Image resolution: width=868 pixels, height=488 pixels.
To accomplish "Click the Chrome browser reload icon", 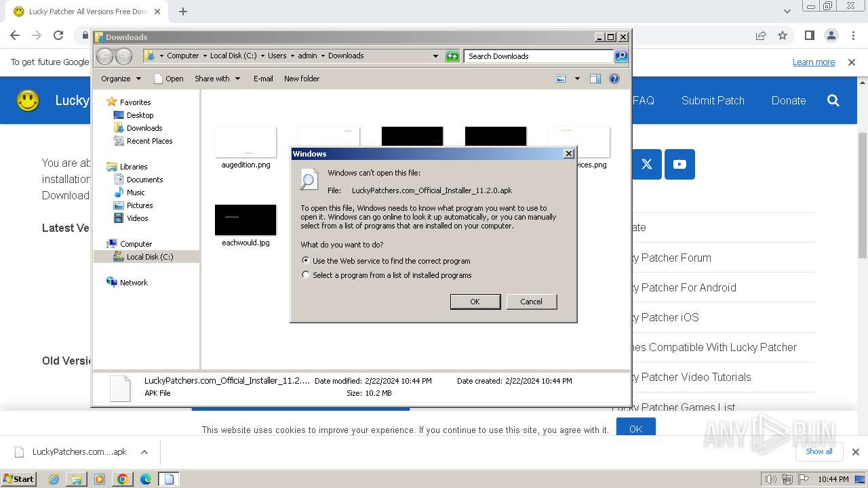I will click(58, 35).
